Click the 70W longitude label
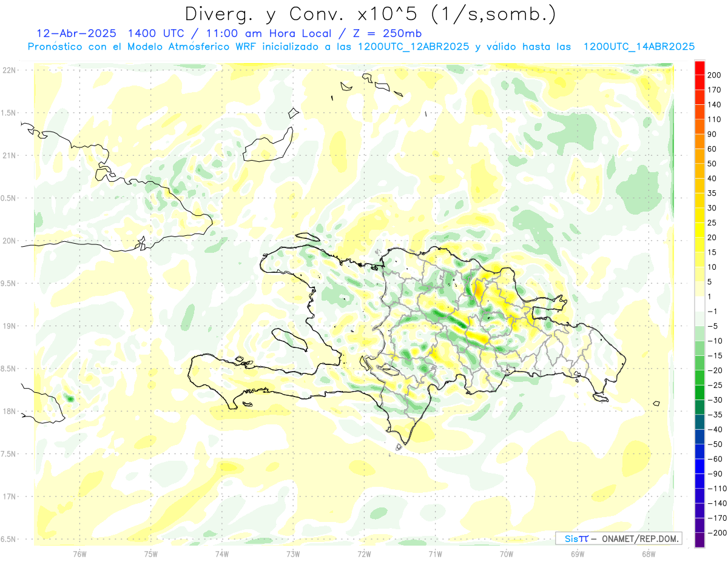The height and width of the screenshot is (562, 728). (x=507, y=554)
